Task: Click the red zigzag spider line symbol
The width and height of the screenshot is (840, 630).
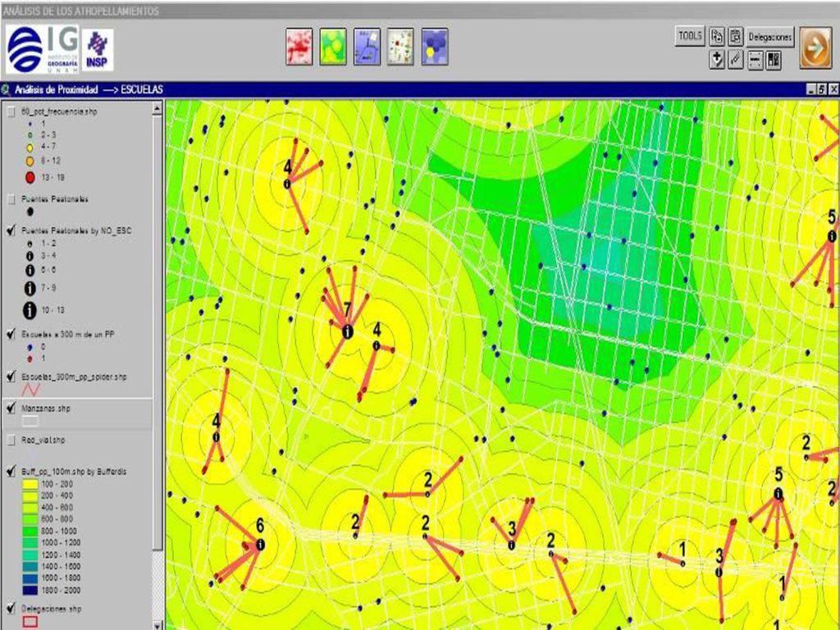Action: coord(30,390)
